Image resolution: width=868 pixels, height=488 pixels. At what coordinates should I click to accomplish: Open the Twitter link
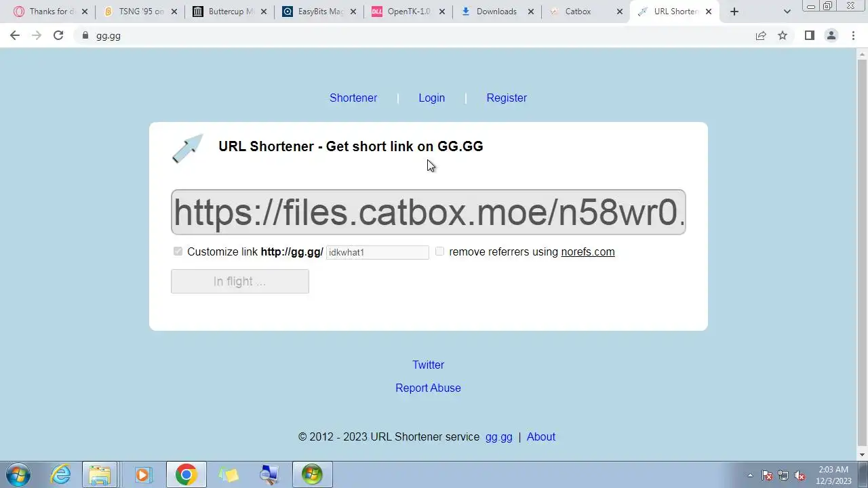[x=429, y=365]
